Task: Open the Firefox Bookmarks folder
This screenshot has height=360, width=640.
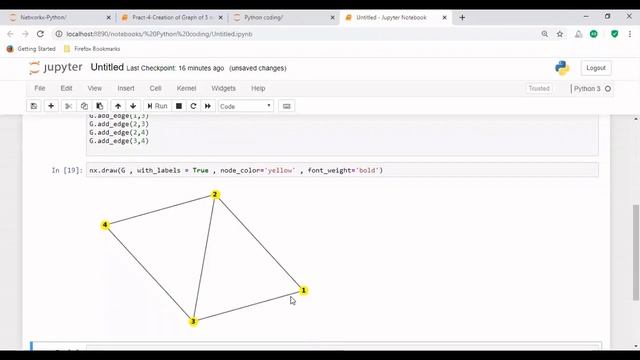Action: pyautogui.click(x=92, y=49)
